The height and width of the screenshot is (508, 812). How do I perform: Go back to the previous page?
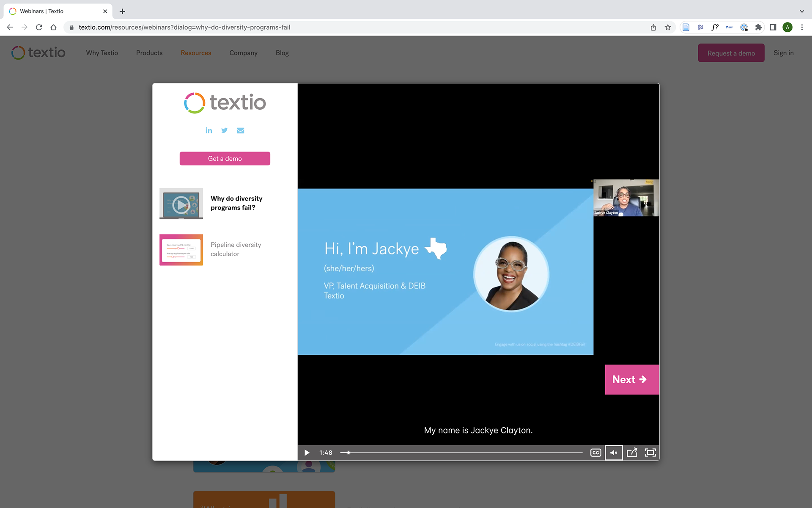tap(10, 27)
